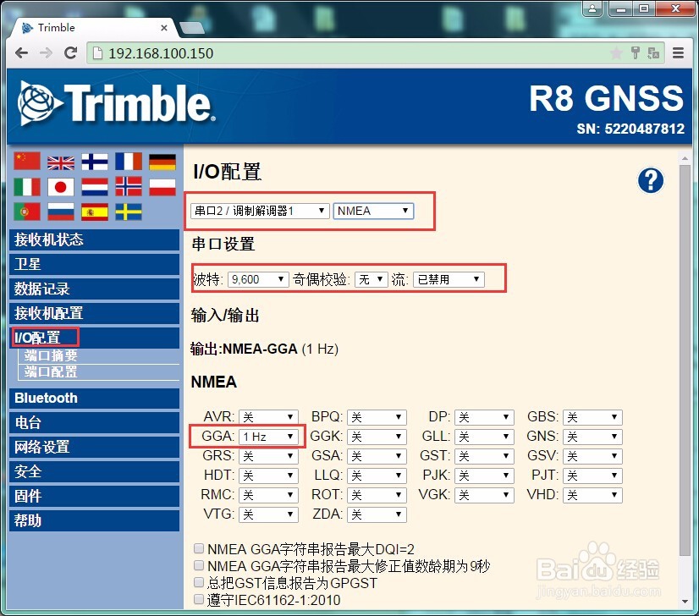Open the HDT output dropdown
Viewport: 699px width, 616px height.
tap(268, 476)
